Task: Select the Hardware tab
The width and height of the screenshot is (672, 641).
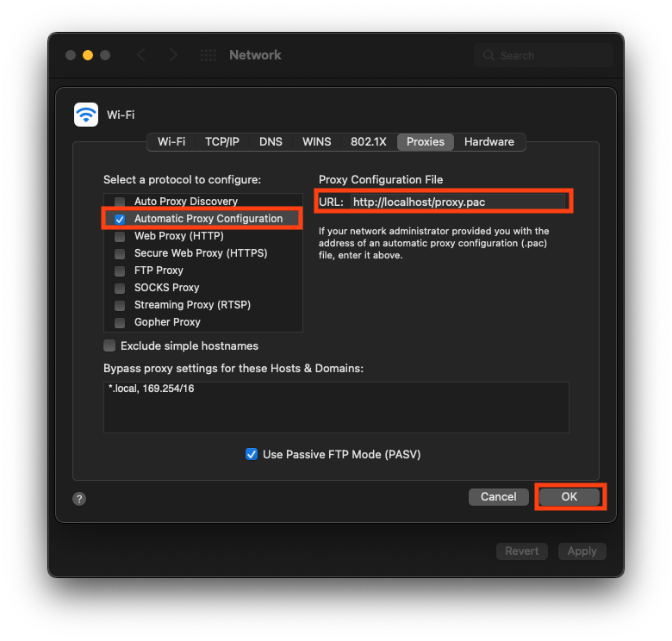Action: coord(488,142)
